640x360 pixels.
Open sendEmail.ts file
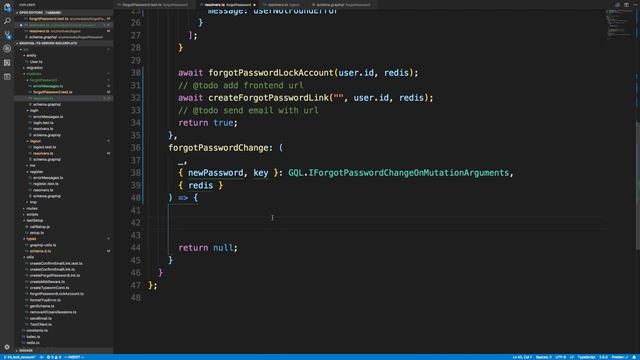pos(40,318)
